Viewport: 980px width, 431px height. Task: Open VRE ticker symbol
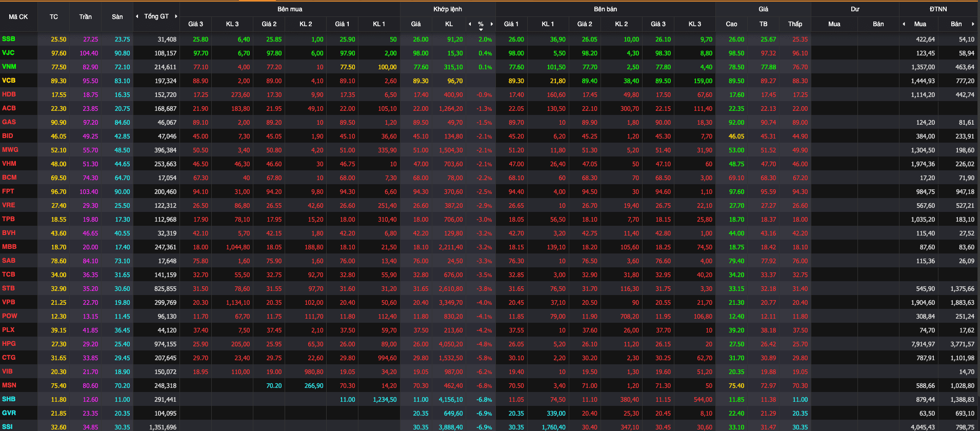(9, 205)
